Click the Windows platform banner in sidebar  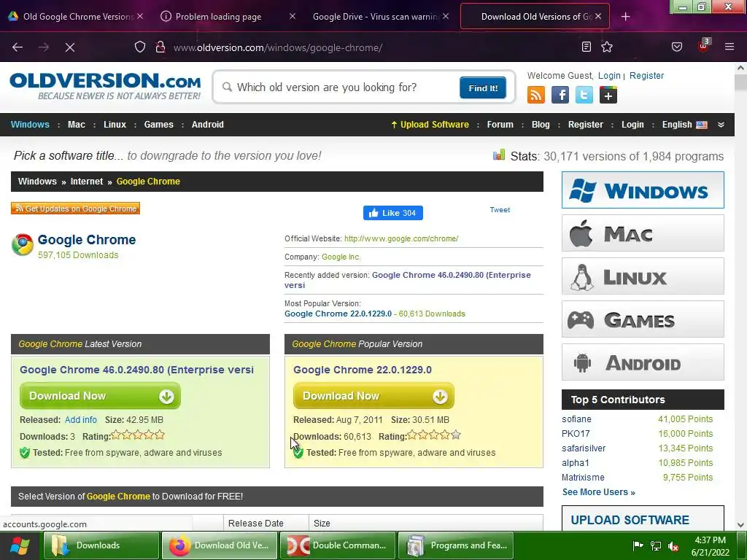tap(643, 190)
